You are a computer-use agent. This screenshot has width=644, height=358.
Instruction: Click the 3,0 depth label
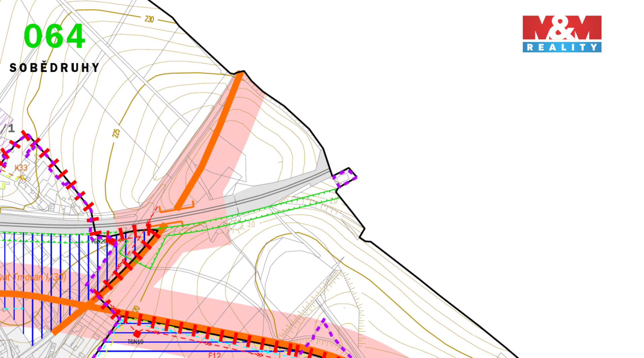251,224
